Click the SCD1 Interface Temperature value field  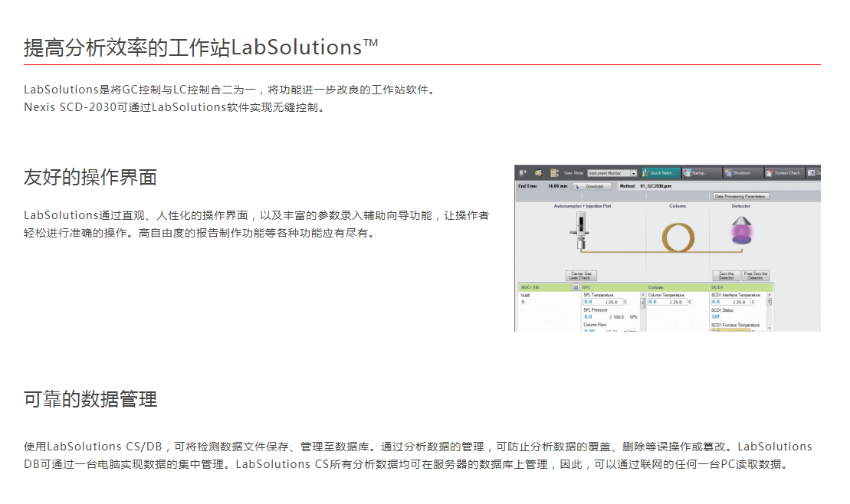tap(730, 302)
